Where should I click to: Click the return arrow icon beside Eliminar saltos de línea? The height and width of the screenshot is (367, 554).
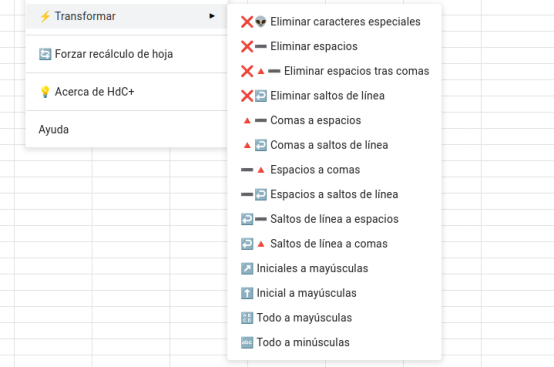(261, 96)
